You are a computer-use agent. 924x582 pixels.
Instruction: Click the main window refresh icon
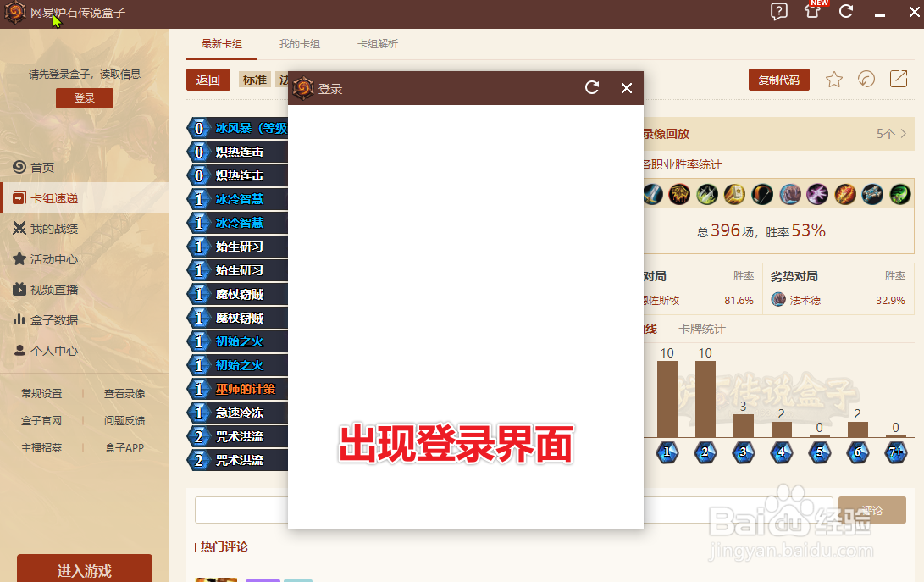pos(846,11)
